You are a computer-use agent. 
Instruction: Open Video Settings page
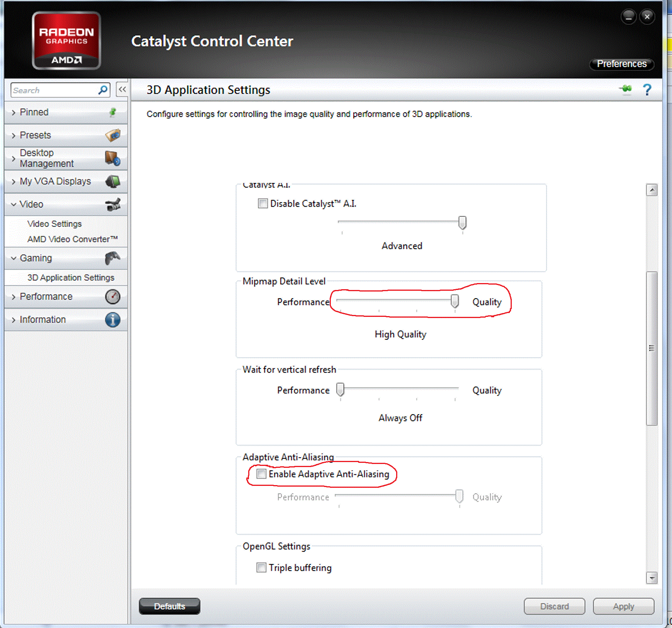click(55, 224)
